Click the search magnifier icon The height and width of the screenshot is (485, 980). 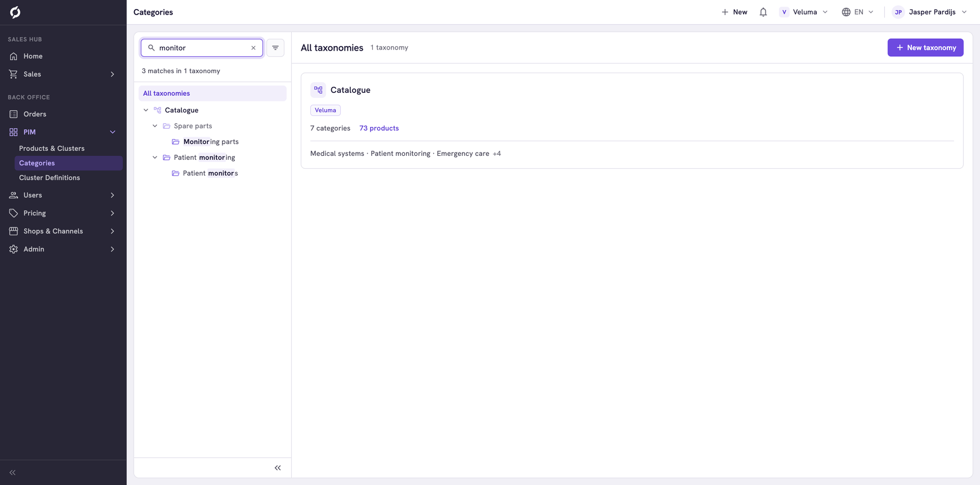[152, 48]
